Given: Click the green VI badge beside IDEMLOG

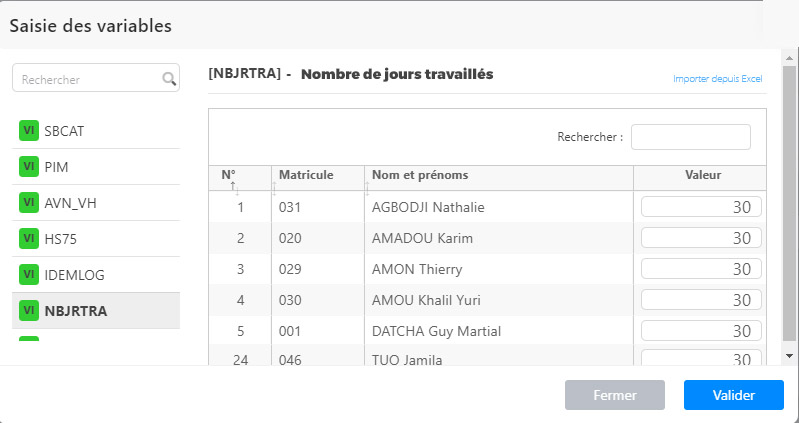Looking at the screenshot, I should [x=29, y=274].
